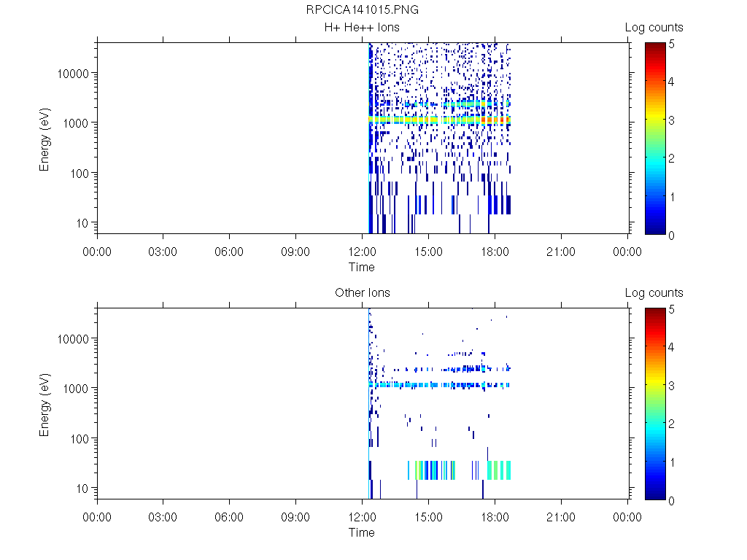This screenshot has height=560, width=747.
Task: Click the 'Log counts' label above upper colorbar
Action: [x=654, y=28]
